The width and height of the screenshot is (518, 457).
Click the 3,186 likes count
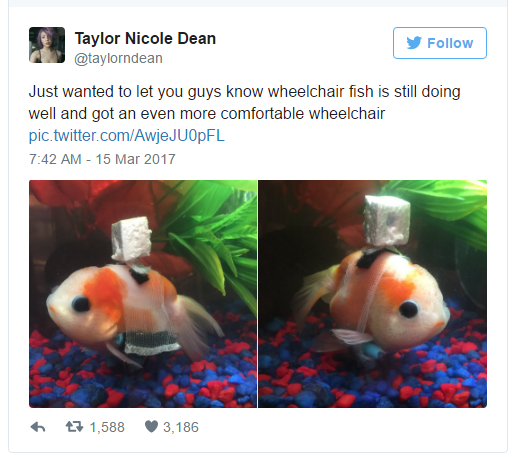[181, 427]
